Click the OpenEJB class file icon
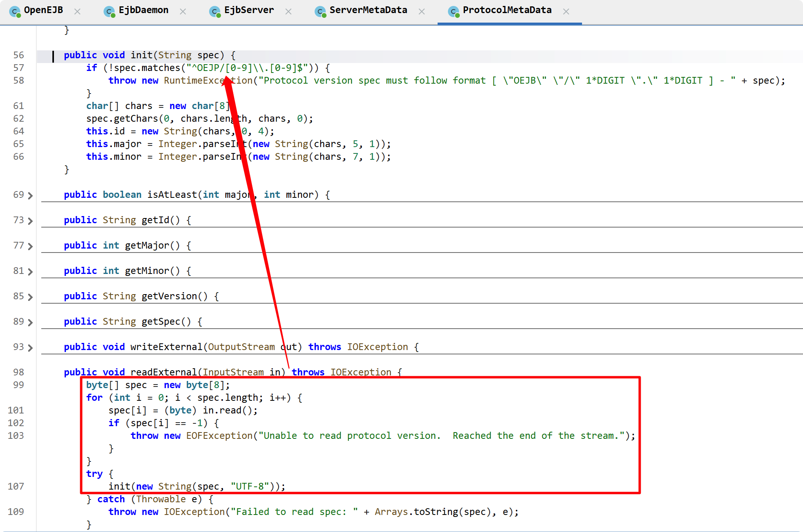The height and width of the screenshot is (532, 803). coord(15,11)
